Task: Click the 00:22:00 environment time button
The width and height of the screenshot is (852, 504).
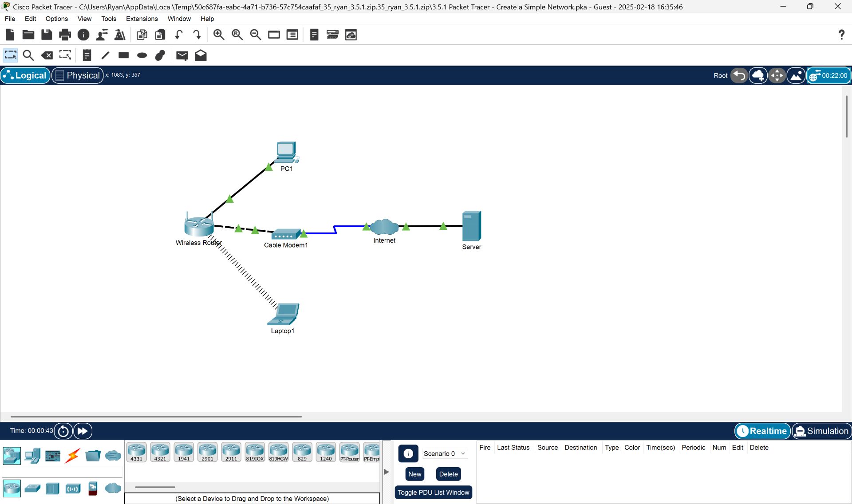Action: [829, 75]
